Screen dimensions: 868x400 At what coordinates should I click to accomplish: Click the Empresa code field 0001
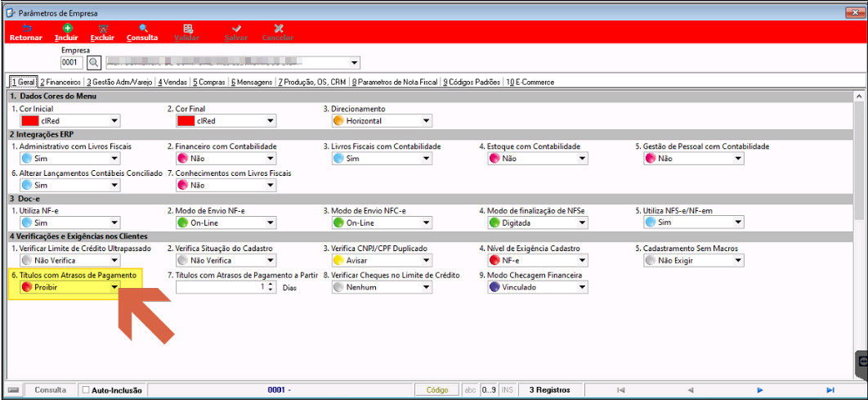[x=72, y=62]
